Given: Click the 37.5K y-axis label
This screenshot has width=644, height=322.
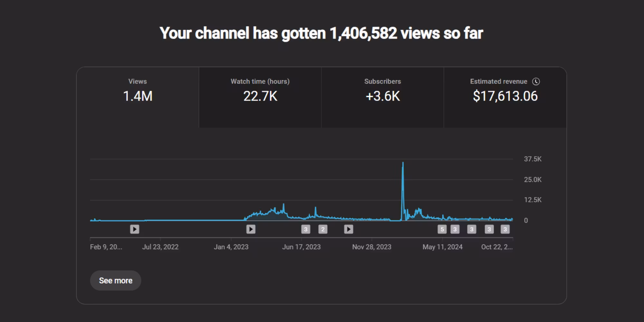Looking at the screenshot, I should [x=533, y=159].
